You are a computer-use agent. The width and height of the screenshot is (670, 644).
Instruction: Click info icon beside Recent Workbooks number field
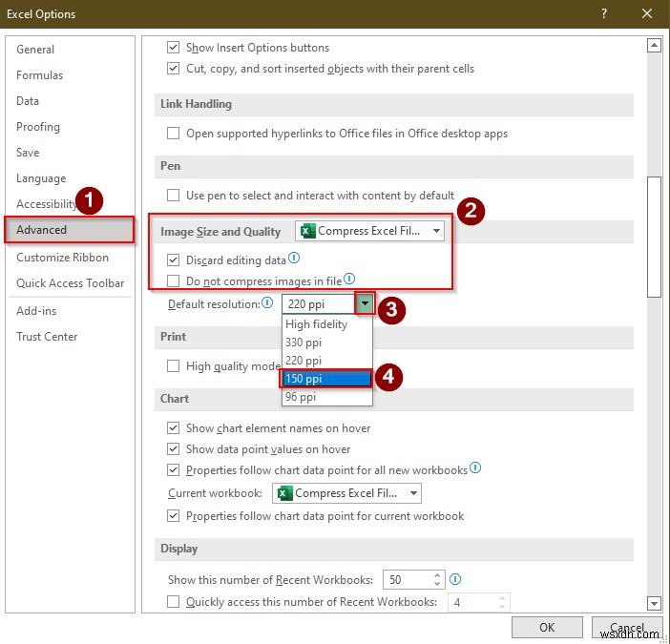tap(455, 579)
